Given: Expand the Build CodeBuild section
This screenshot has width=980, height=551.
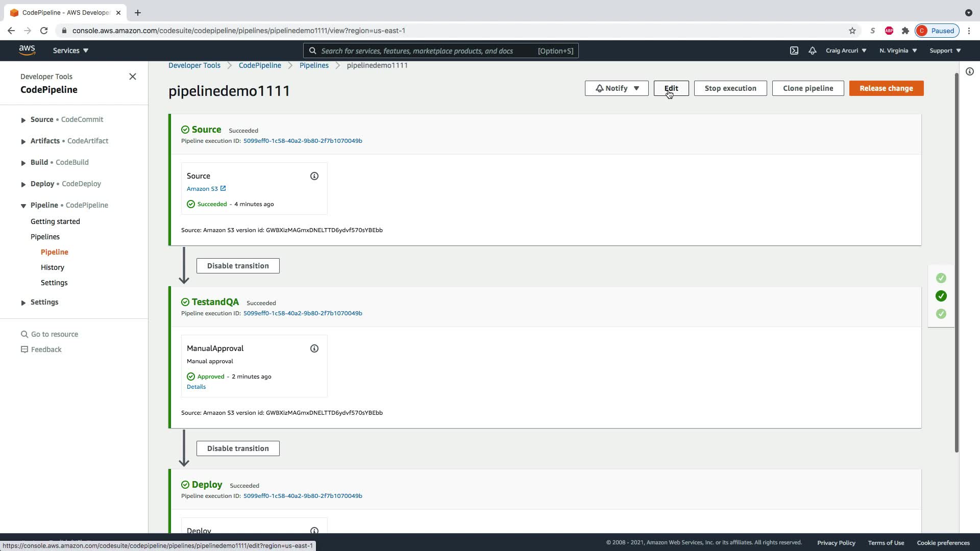Looking at the screenshot, I should tap(23, 163).
